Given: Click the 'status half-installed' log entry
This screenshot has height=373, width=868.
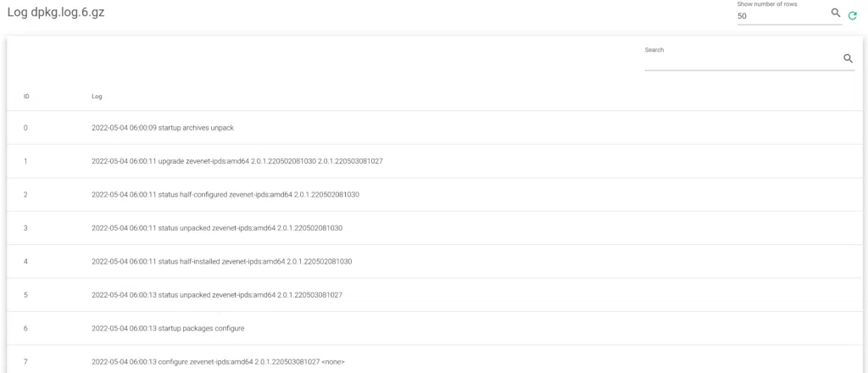Looking at the screenshot, I should tap(221, 261).
